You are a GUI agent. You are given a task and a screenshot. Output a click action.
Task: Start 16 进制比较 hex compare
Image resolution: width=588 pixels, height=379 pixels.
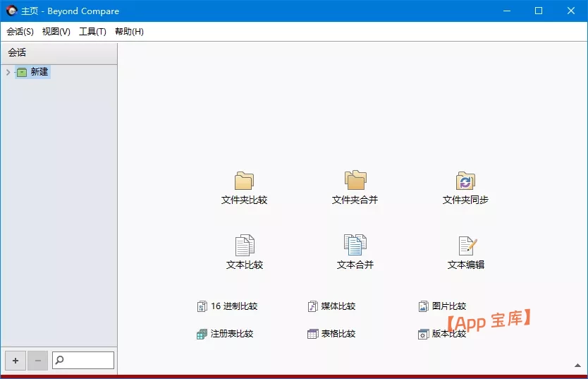coord(227,306)
